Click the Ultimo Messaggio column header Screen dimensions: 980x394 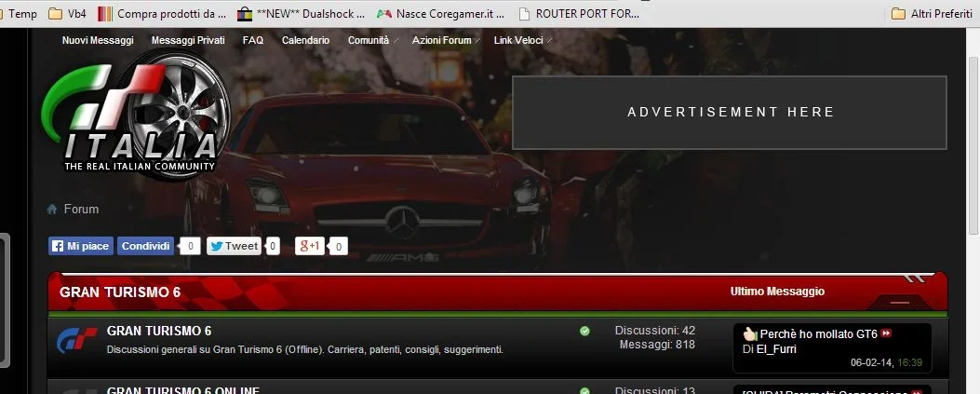click(777, 292)
